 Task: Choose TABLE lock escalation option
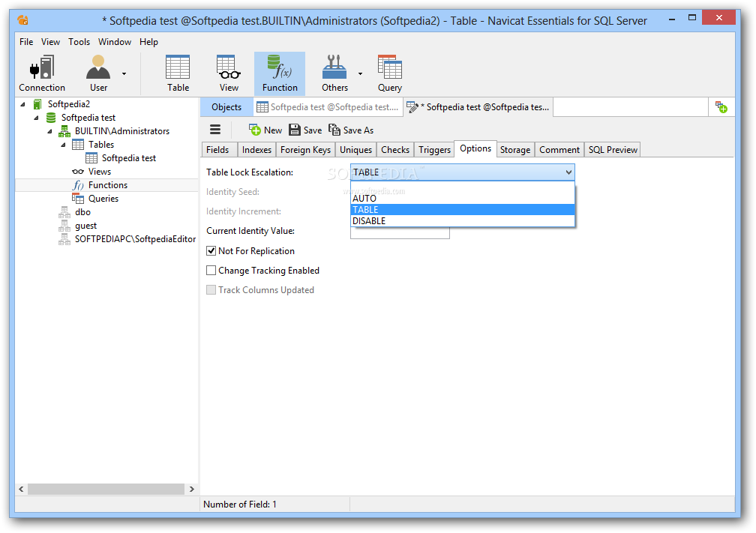click(463, 210)
